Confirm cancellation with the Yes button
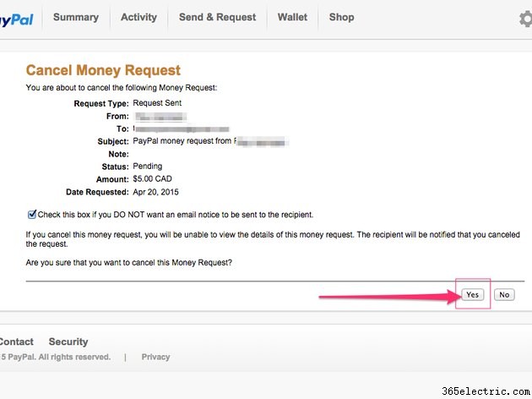This screenshot has height=399, width=532. click(x=473, y=294)
